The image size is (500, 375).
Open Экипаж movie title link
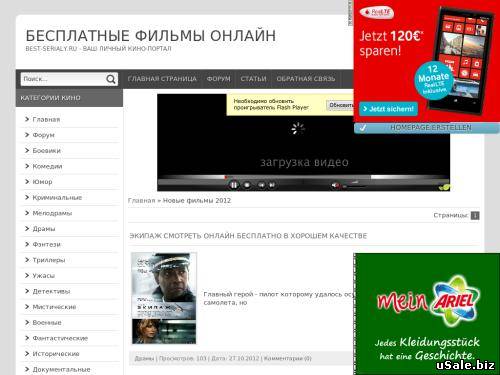[x=248, y=236]
